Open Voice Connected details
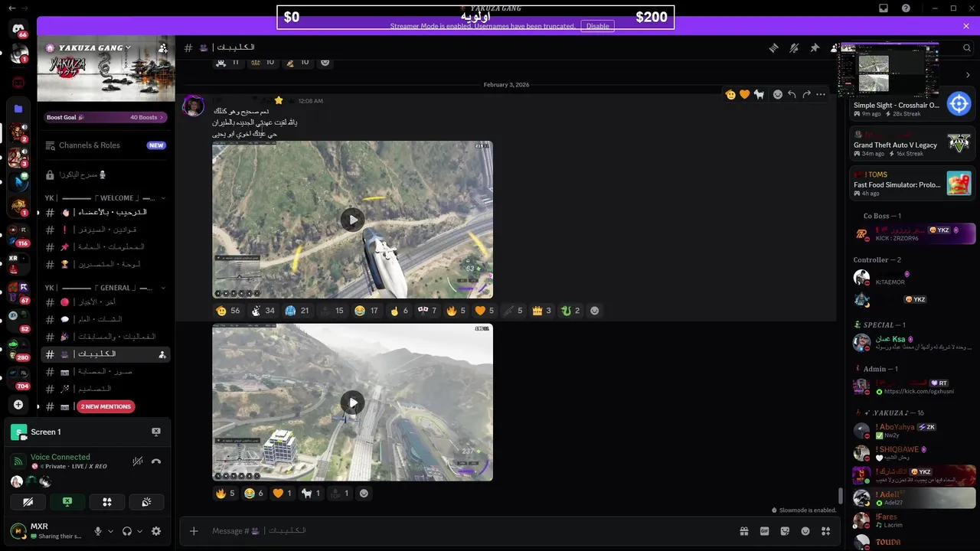 60,457
